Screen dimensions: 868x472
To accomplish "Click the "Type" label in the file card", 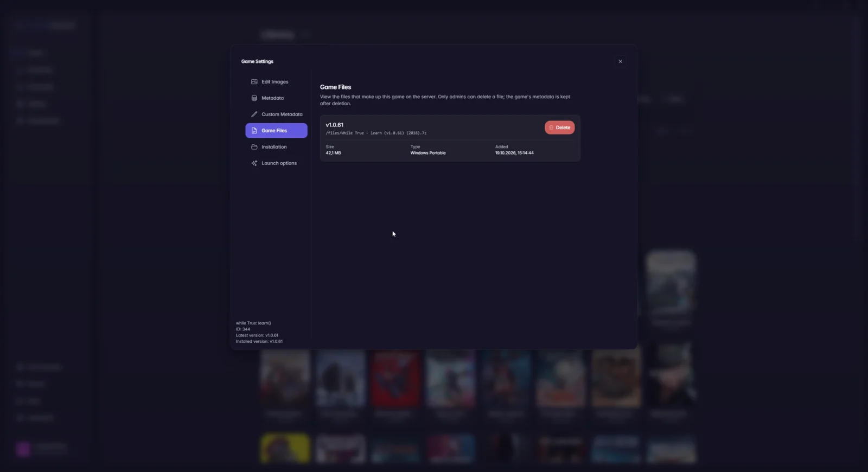I will point(415,147).
